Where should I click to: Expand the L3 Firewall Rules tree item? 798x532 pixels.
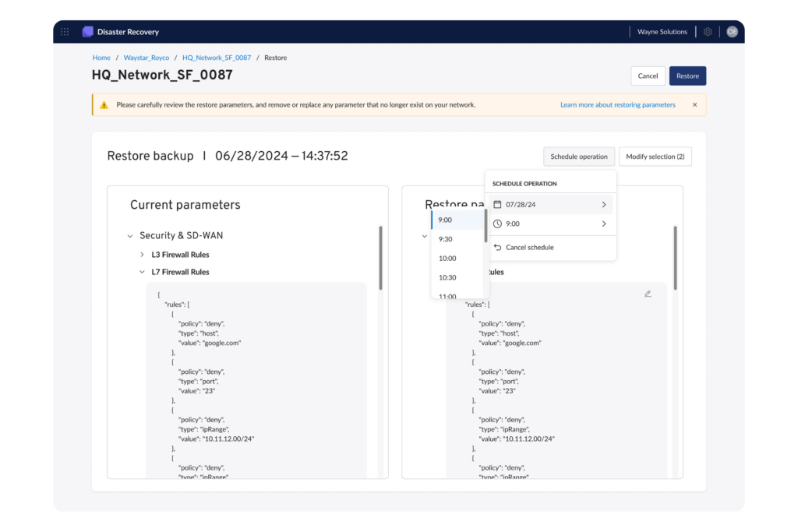click(x=141, y=254)
